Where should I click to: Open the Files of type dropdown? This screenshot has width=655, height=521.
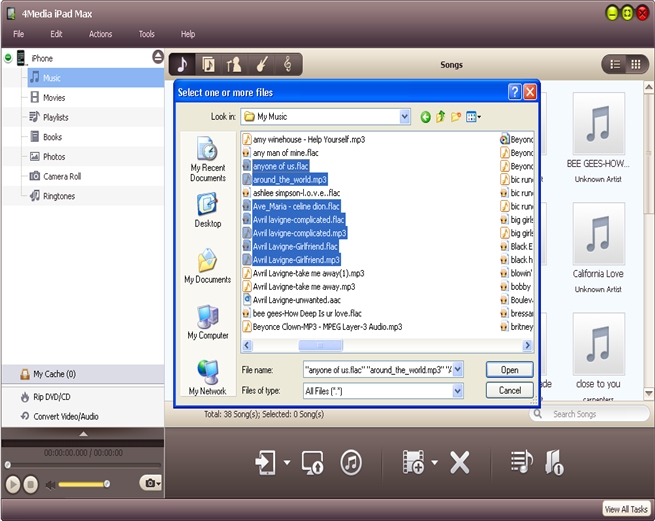coord(457,391)
